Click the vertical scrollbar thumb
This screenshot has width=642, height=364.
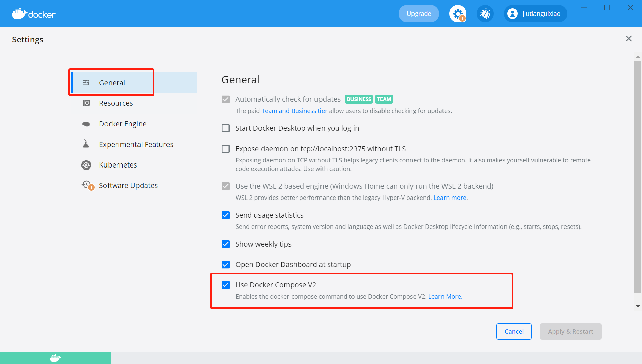[638, 177]
